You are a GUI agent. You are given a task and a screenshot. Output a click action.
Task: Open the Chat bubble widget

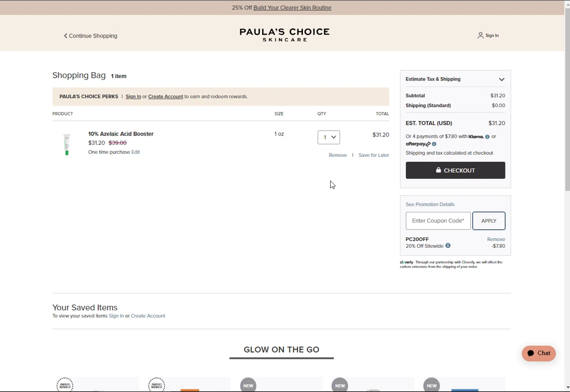click(539, 353)
